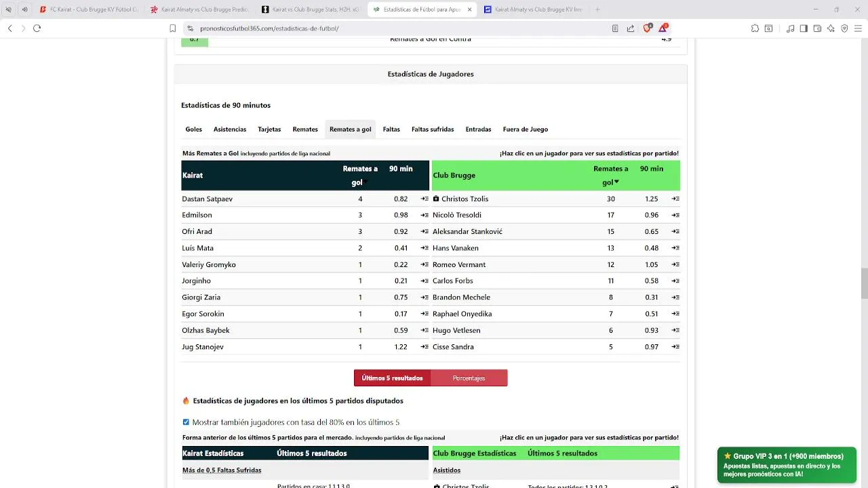Bookmark this page using the bookmark icon
Viewport: 868px width, 488px height.
[x=172, y=28]
